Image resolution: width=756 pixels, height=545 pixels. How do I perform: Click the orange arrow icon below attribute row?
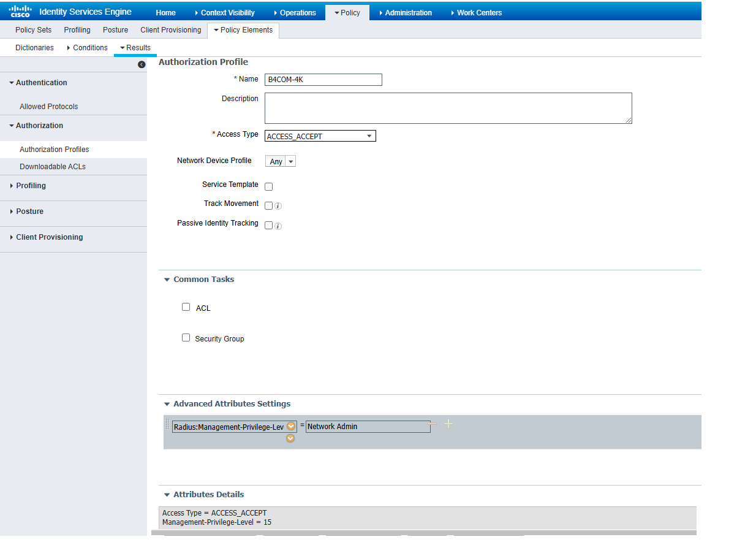click(290, 439)
